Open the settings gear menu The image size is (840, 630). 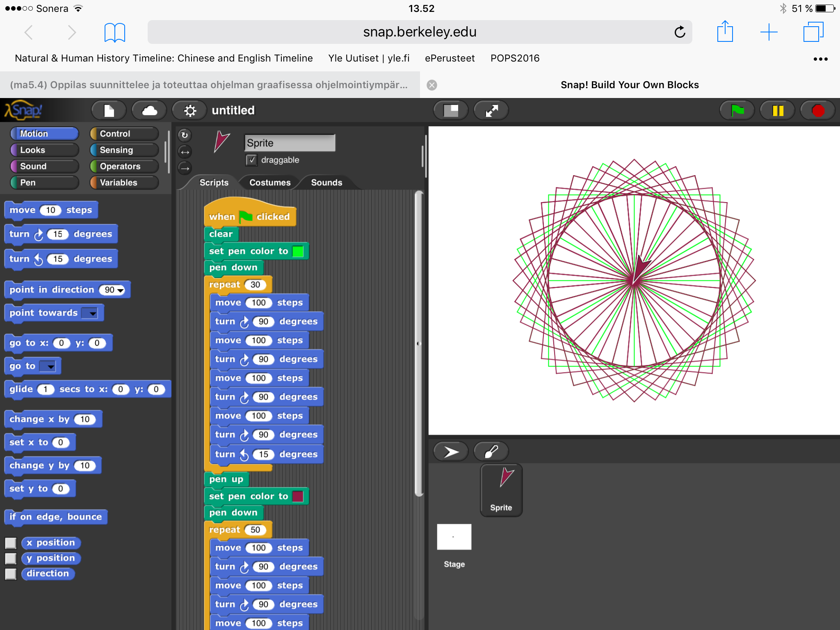190,110
